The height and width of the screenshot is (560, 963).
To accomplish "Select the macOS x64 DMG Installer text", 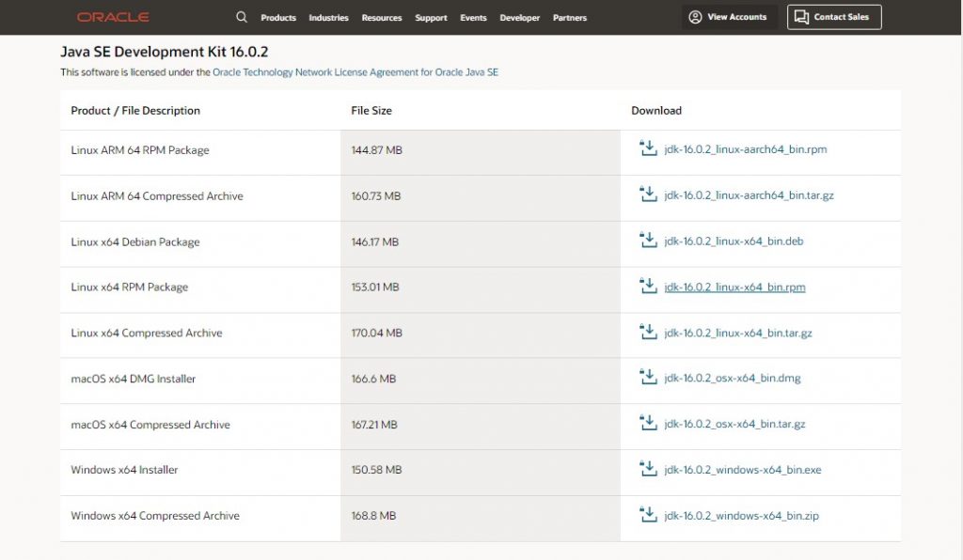I will coord(134,379).
